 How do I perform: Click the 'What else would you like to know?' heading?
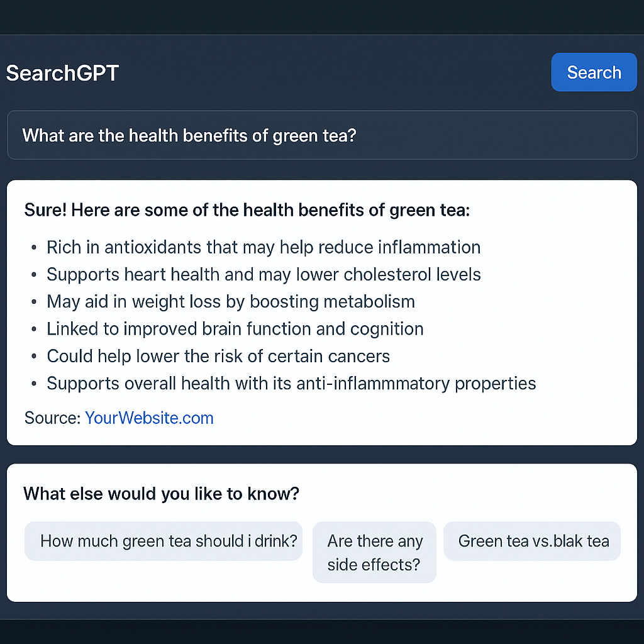(161, 494)
